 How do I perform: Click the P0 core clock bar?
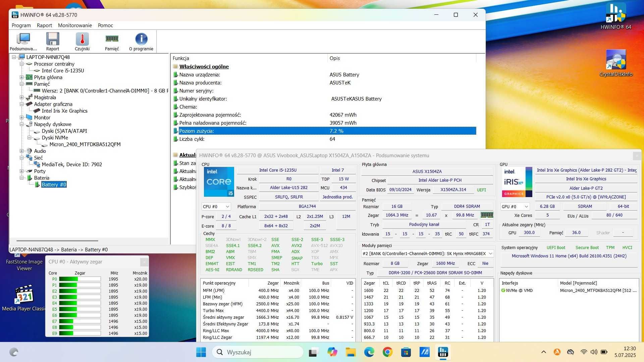80,279
